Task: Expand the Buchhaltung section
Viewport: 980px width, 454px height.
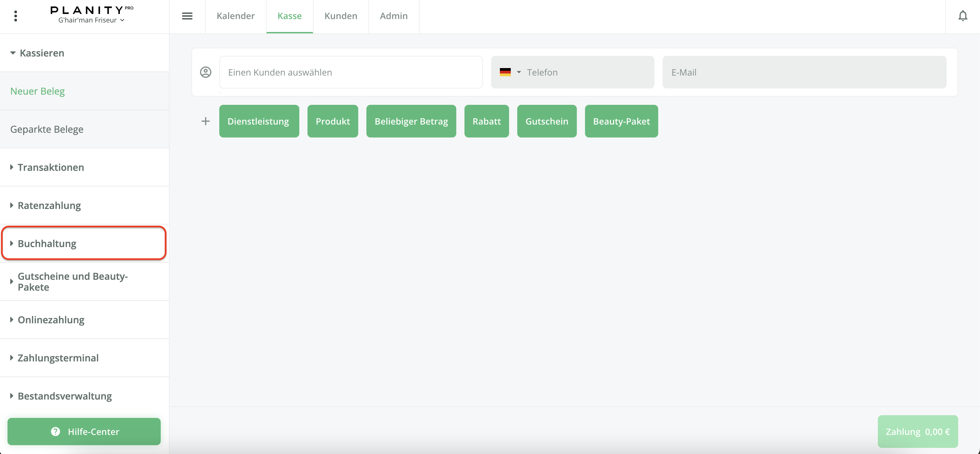Action: coord(47,243)
